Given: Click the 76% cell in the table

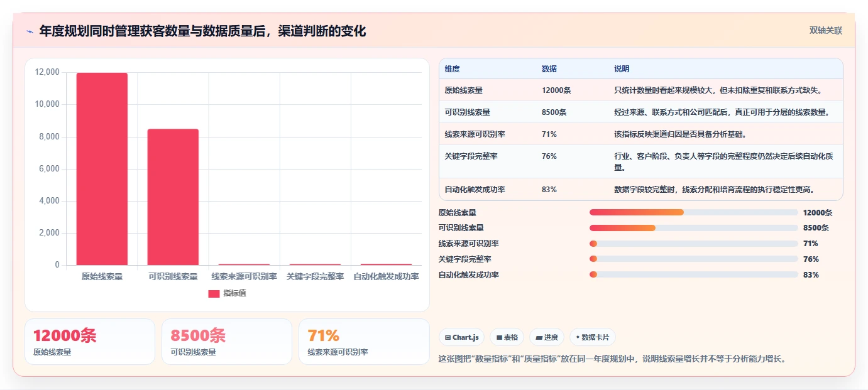Looking at the screenshot, I should pyautogui.click(x=549, y=156).
